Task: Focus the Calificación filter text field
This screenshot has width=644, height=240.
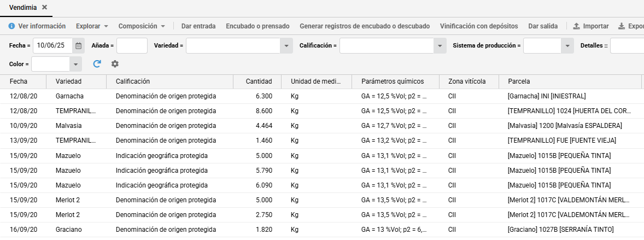Action: coord(387,45)
